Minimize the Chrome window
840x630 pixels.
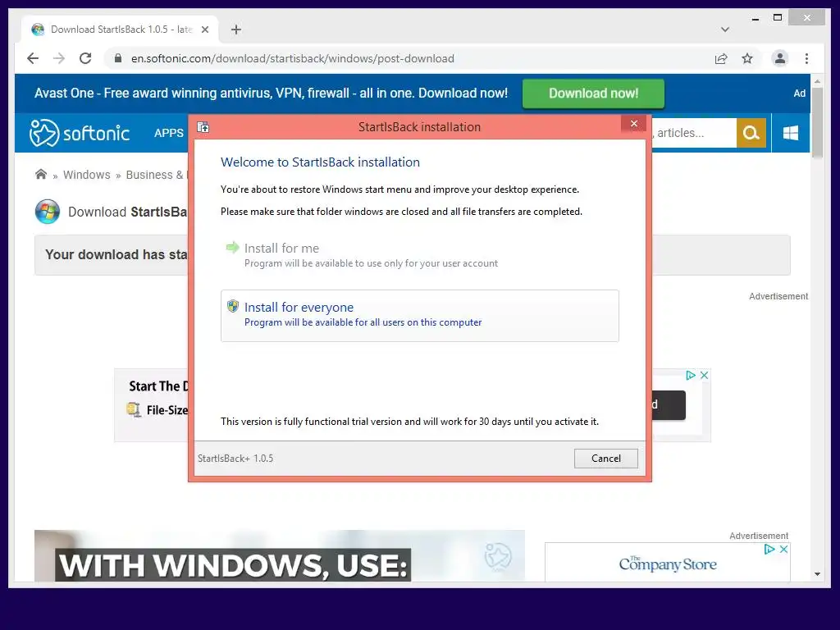(x=756, y=18)
